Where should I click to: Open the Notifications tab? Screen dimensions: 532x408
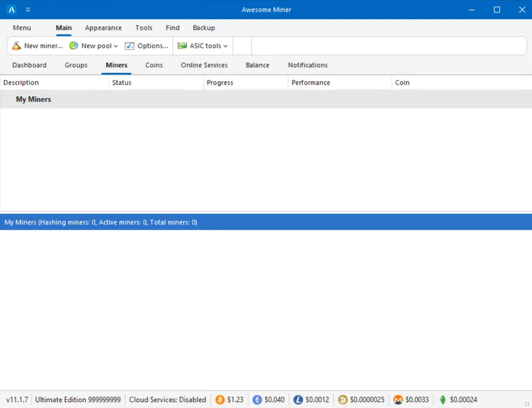pos(308,65)
